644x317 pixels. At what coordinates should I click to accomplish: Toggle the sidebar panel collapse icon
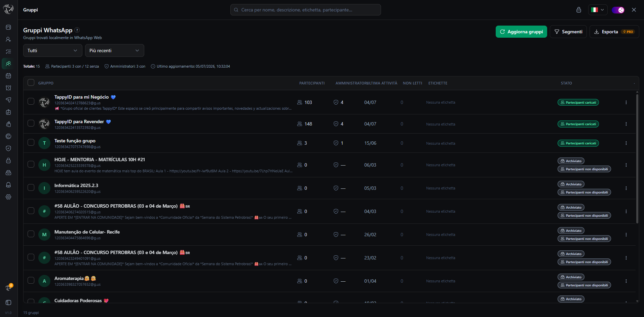[8, 303]
